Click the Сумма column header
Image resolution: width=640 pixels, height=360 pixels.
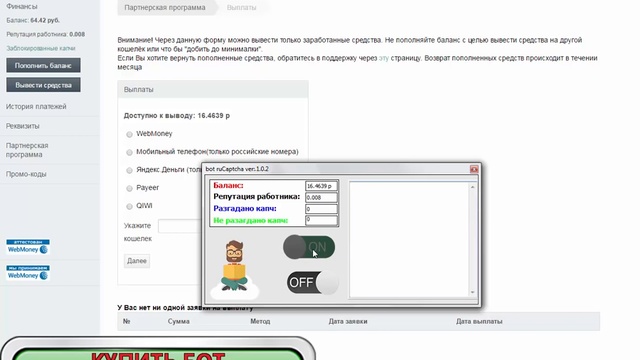click(178, 322)
